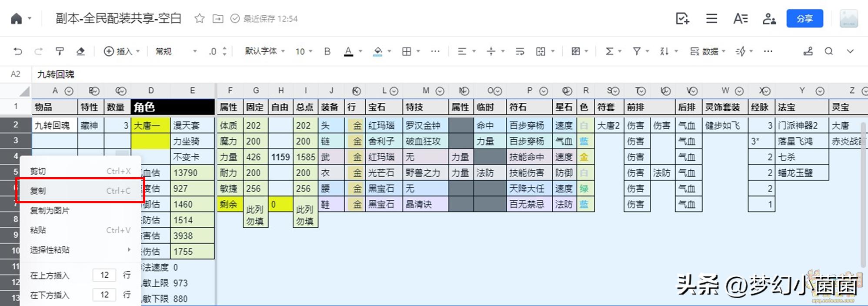The height and width of the screenshot is (306, 868).
Task: Star this document as favorite
Action: 199,19
